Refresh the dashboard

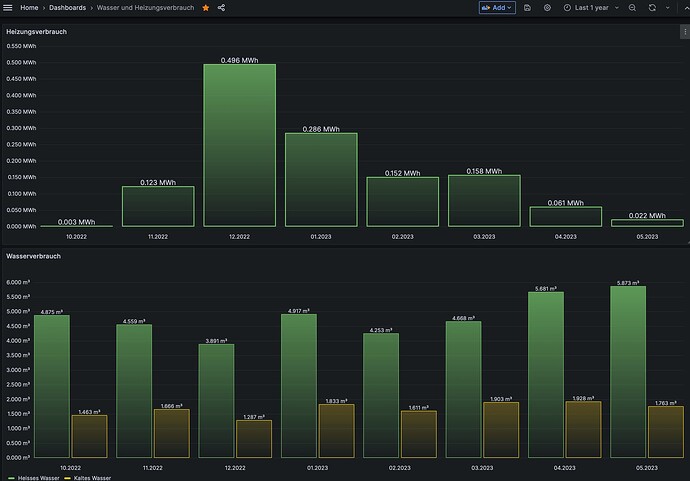click(x=652, y=7)
